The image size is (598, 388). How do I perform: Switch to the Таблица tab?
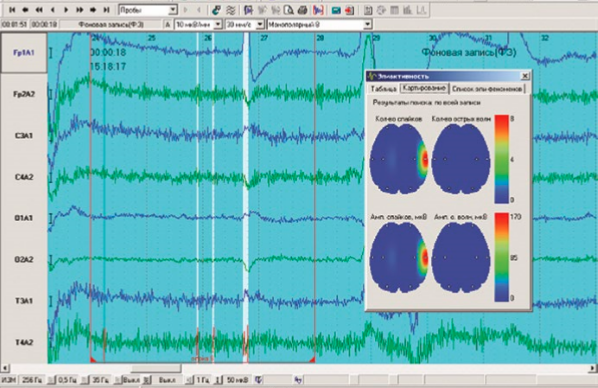tap(384, 89)
